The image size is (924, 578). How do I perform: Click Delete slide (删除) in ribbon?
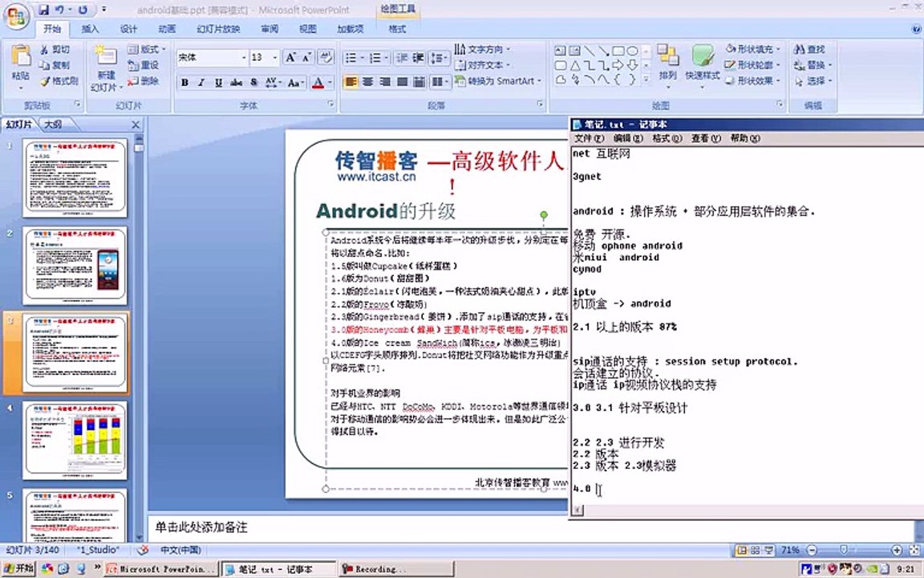(x=144, y=81)
